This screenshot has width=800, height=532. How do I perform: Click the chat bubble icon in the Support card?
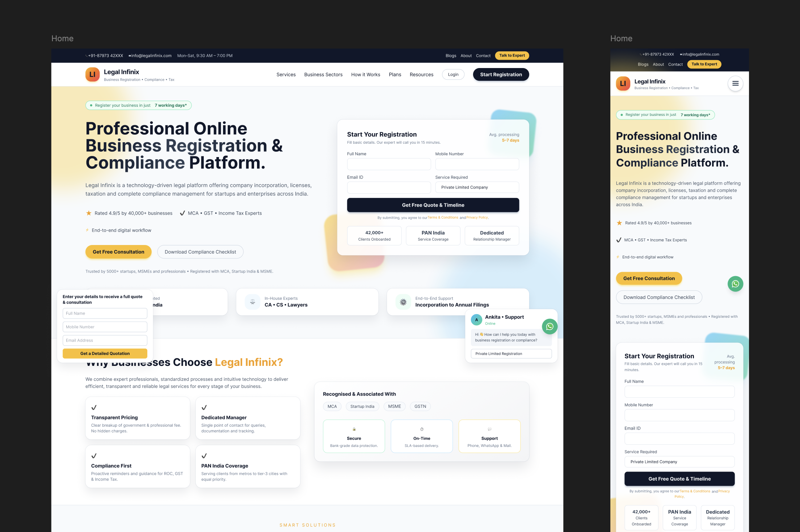click(489, 429)
